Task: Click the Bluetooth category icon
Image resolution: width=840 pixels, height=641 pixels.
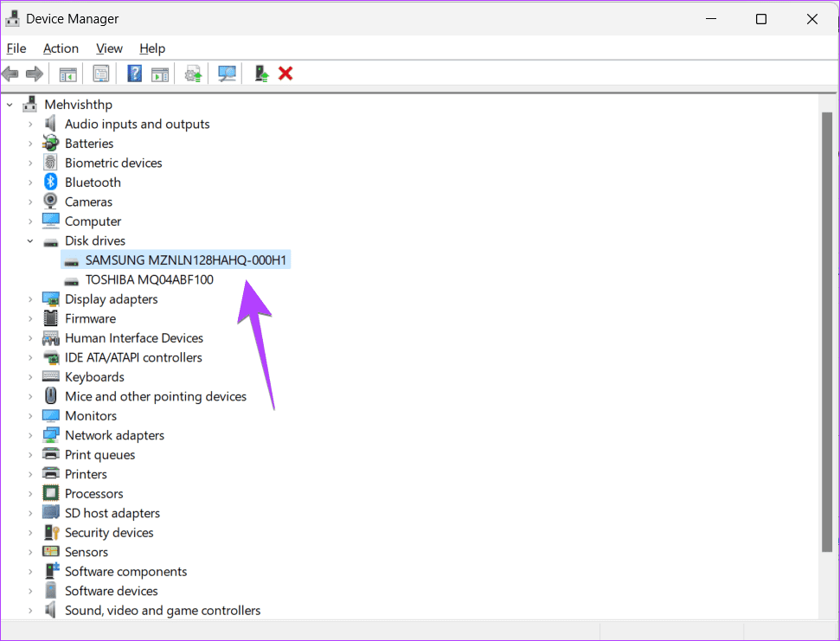Action: (51, 183)
